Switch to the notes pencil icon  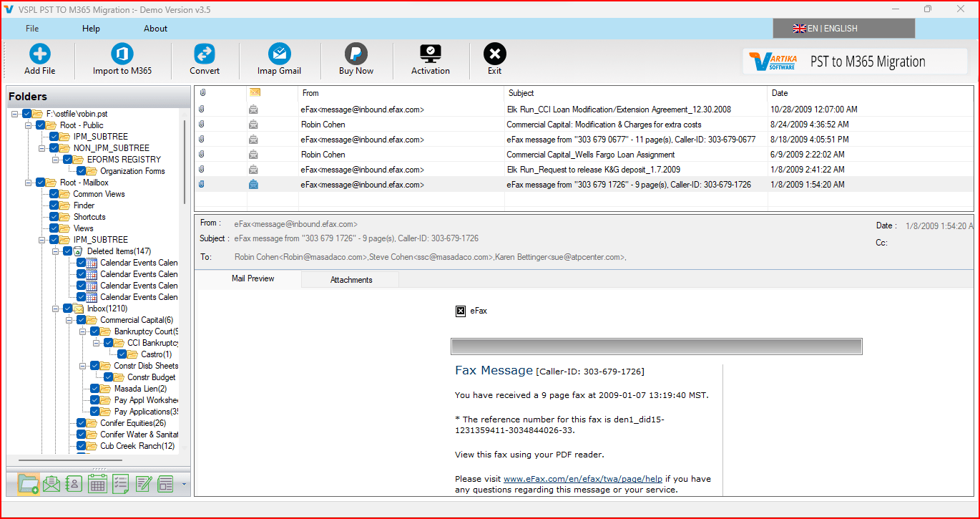(144, 484)
